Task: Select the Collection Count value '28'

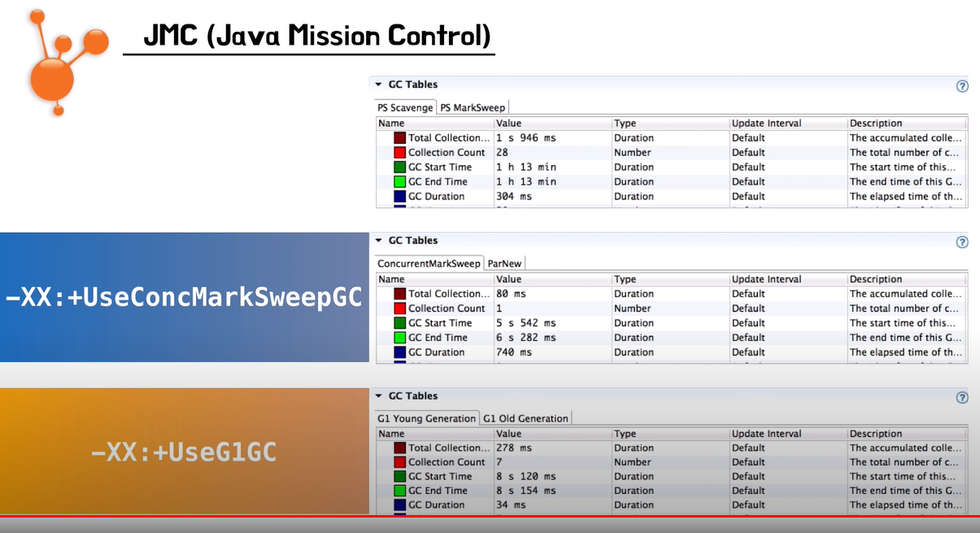Action: click(x=502, y=153)
